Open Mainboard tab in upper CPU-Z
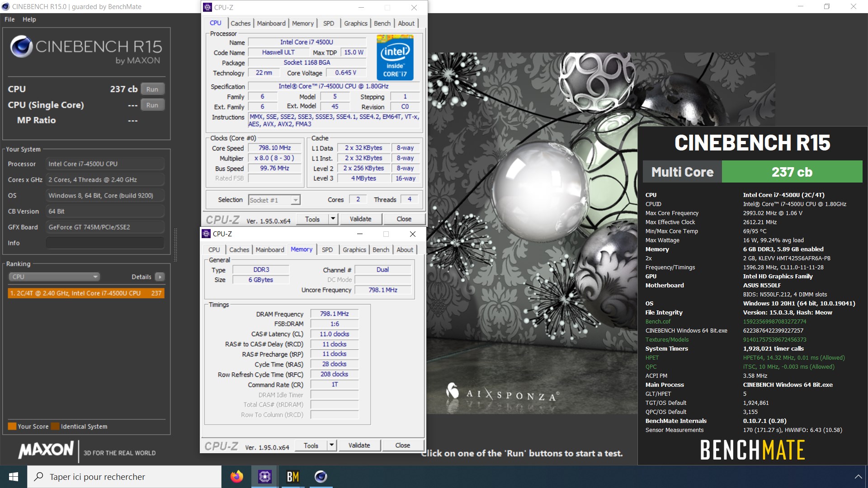The height and width of the screenshot is (488, 868). click(271, 23)
